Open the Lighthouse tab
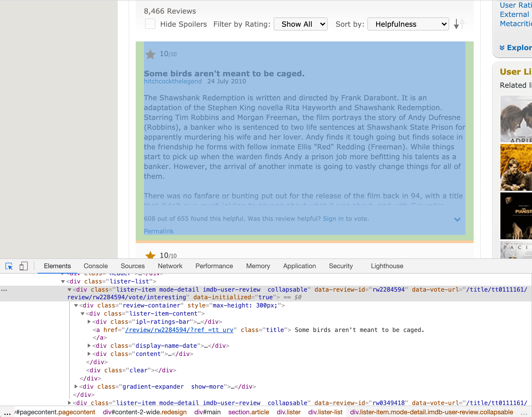 click(387, 266)
